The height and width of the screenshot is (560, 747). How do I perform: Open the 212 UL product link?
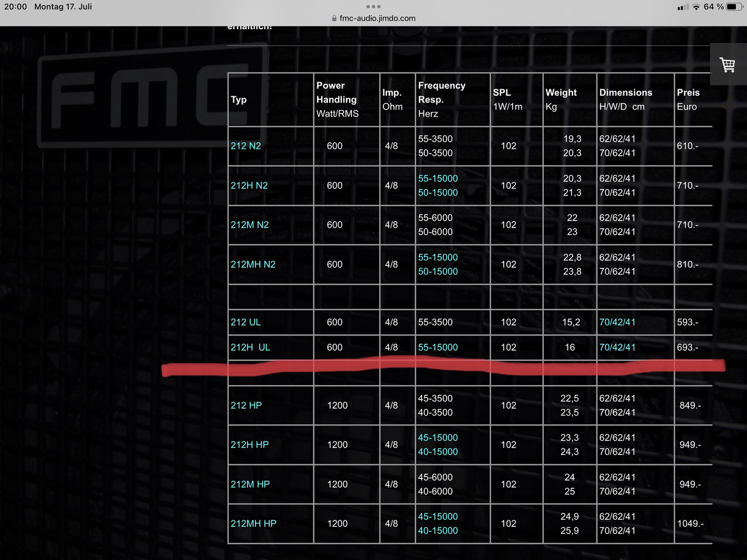(246, 322)
